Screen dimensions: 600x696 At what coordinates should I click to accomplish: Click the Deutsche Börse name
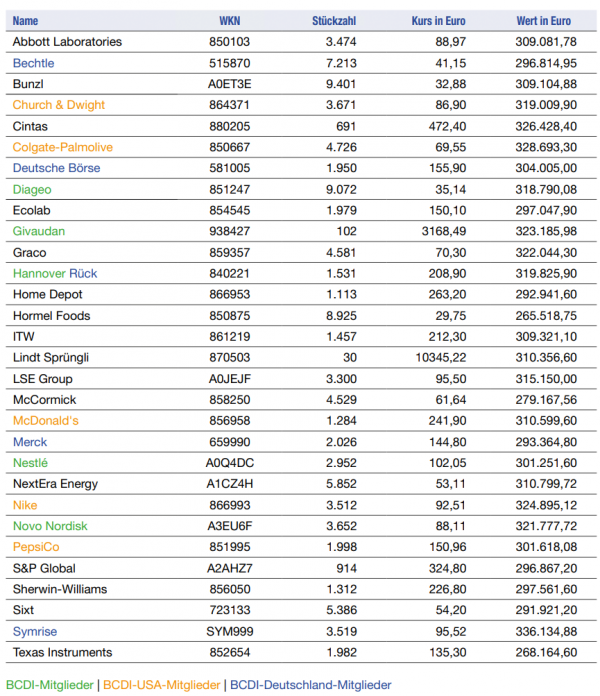pyautogui.click(x=56, y=168)
